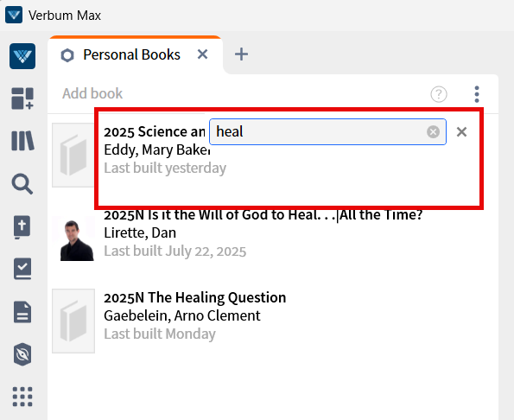The width and height of the screenshot is (514, 420).
Task: Click author Gaebelein, Arno Clement
Action: coord(182,315)
